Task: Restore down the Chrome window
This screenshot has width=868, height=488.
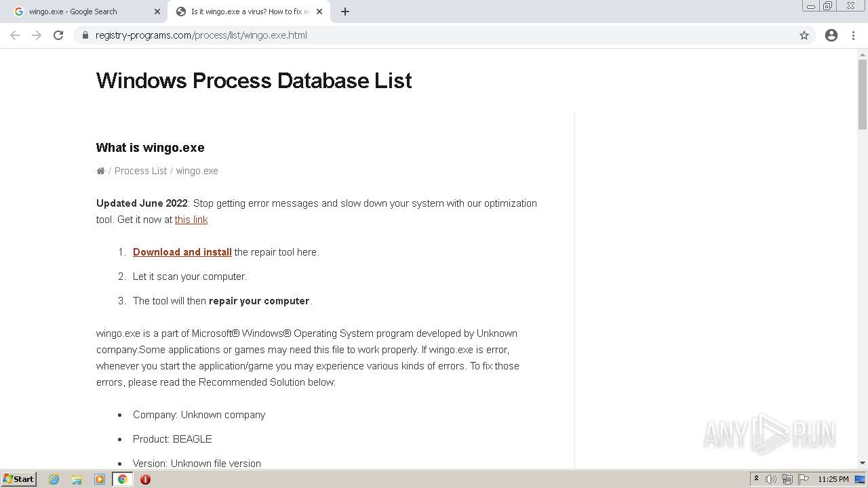Action: pos(828,6)
